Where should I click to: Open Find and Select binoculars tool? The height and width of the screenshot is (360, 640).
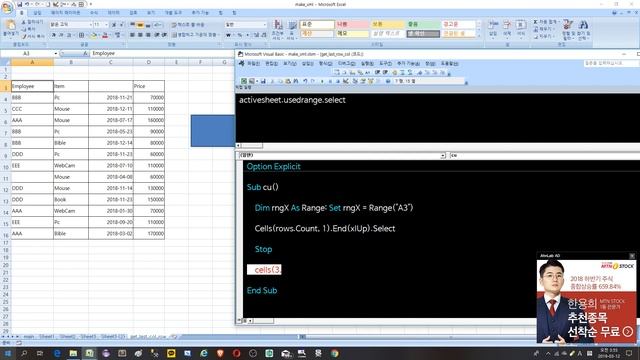(x=583, y=29)
